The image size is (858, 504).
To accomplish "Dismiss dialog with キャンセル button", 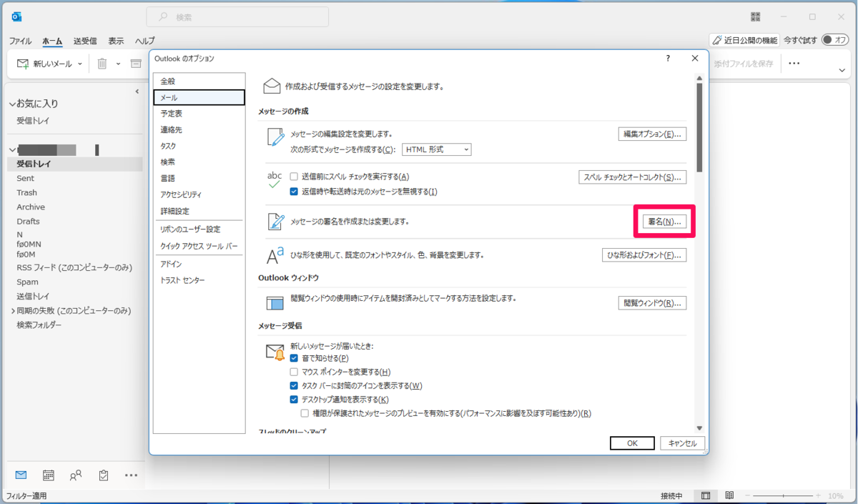I will (682, 443).
